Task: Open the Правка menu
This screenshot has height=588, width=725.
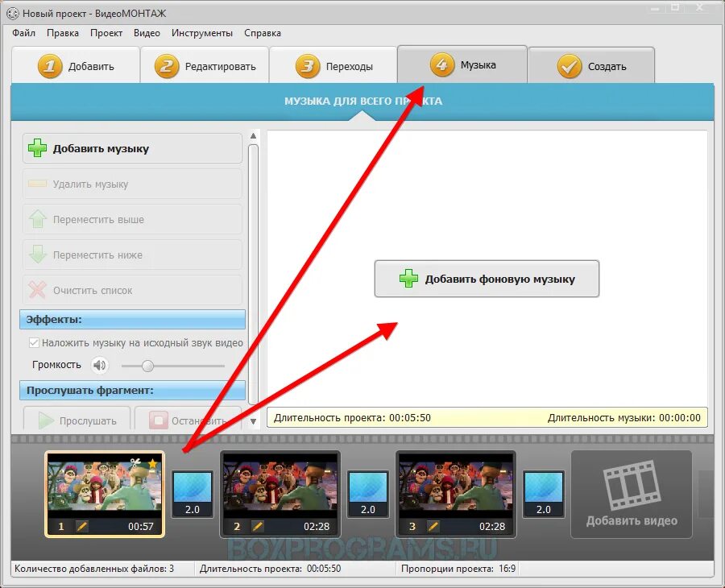Action: [x=62, y=33]
